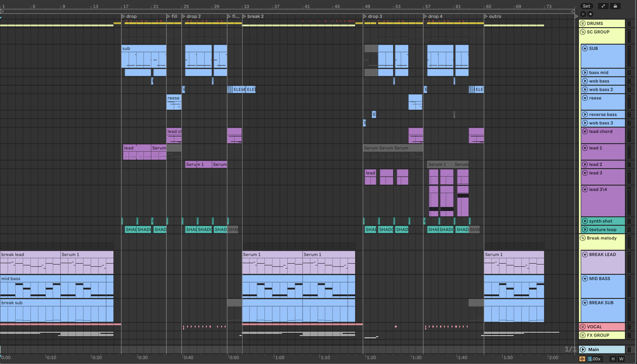Expand the bass mid track
This screenshot has width=637, height=364.
point(585,72)
